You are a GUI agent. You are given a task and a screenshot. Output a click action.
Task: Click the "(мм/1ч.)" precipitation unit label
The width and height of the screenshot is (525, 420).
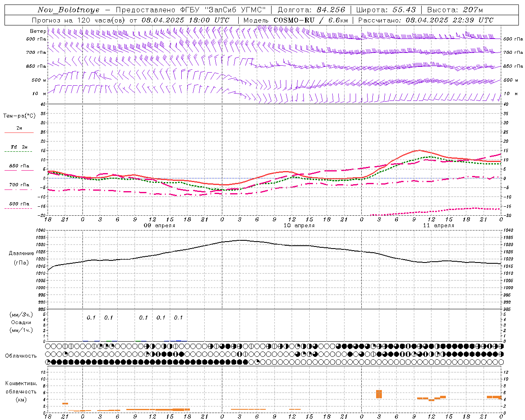(21, 330)
